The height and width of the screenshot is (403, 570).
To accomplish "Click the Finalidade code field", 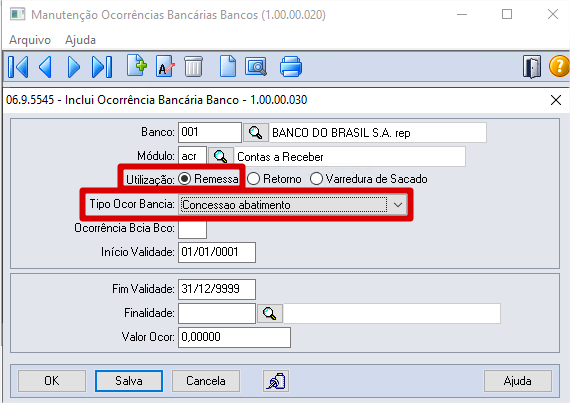I will [x=217, y=313].
